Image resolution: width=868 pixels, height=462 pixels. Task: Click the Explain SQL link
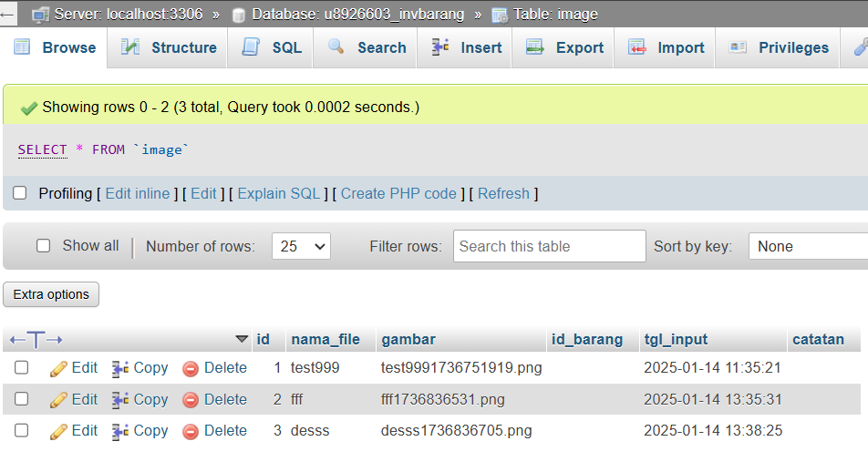(x=279, y=193)
